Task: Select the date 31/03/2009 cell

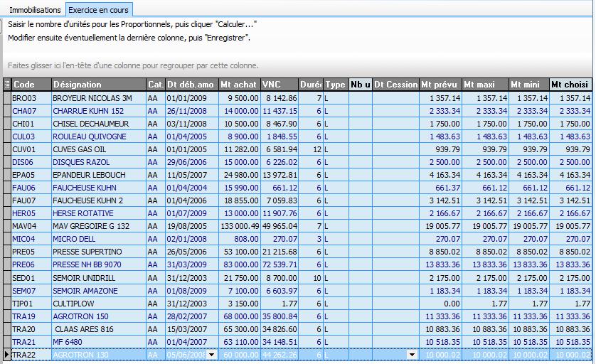Action: tap(191, 264)
